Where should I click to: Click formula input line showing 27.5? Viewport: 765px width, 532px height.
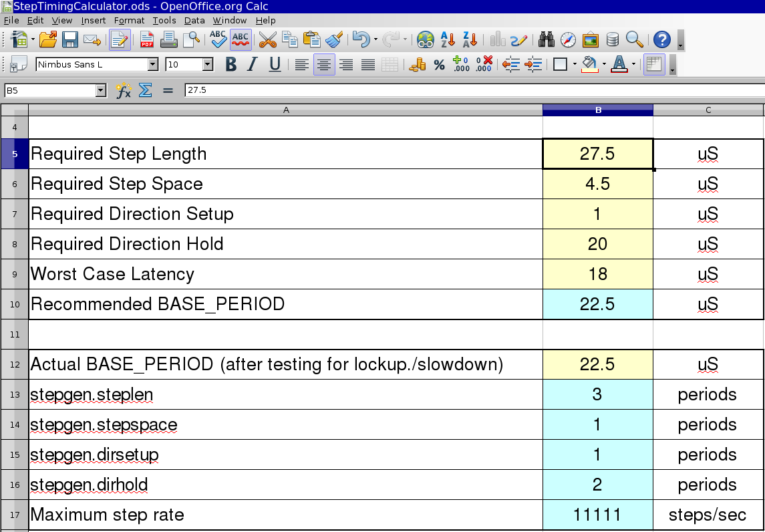tap(475, 90)
